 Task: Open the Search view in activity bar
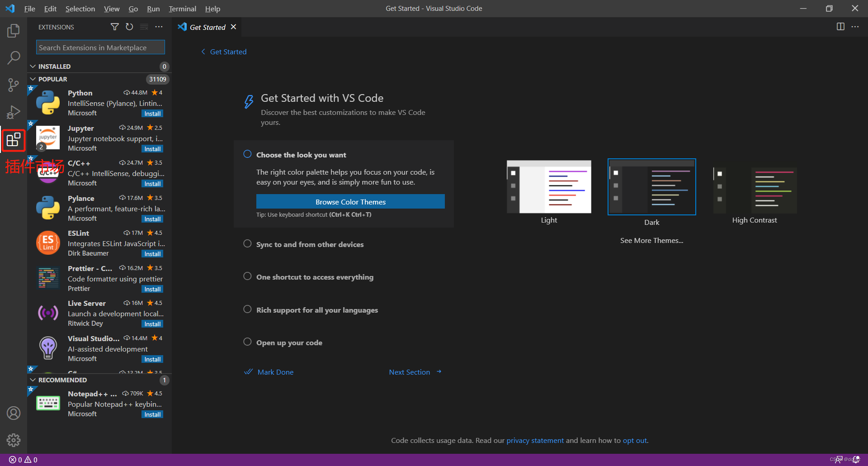point(14,58)
